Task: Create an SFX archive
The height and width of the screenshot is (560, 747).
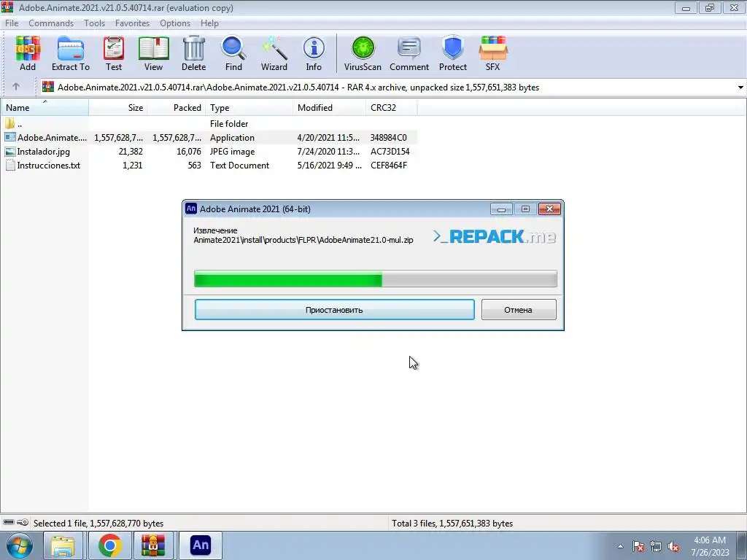Action: pos(492,53)
